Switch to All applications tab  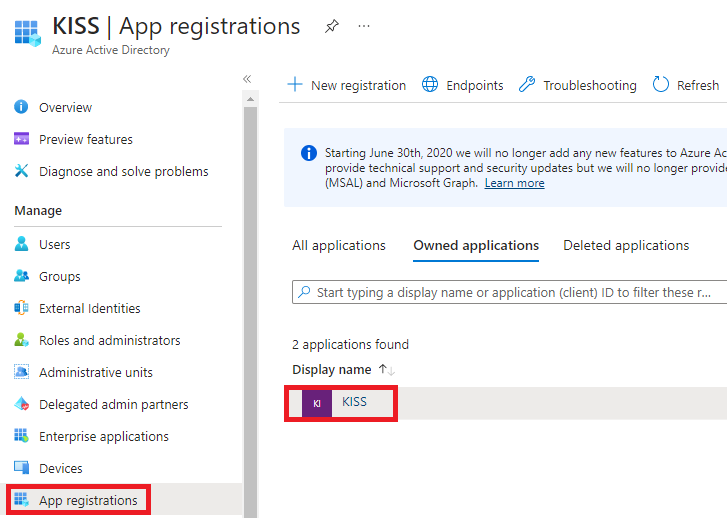[339, 245]
